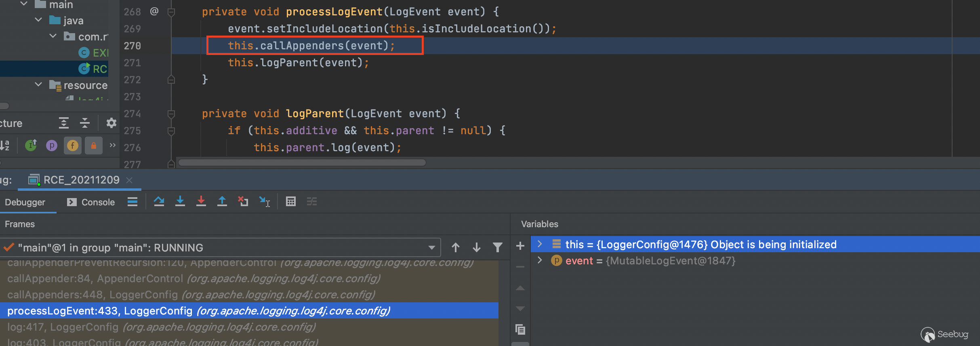Toggle Show Fields filter in Structure

[x=73, y=146]
